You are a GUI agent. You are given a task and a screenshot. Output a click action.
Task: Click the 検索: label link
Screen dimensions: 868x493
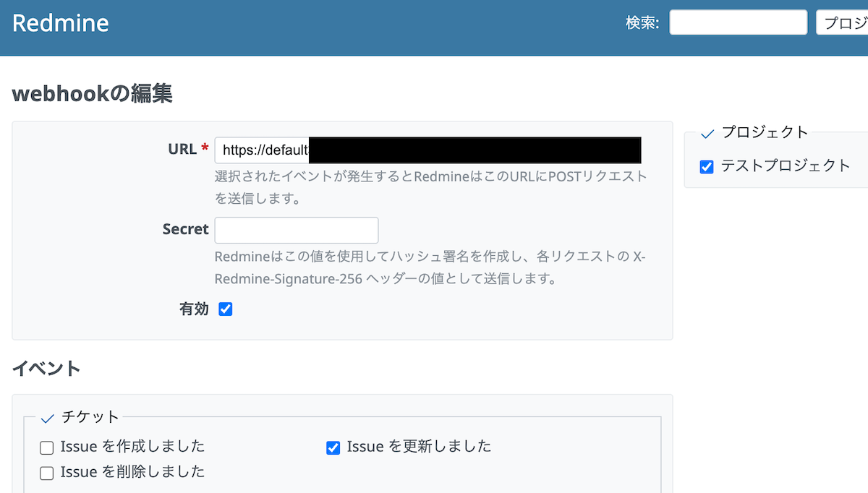pos(642,22)
